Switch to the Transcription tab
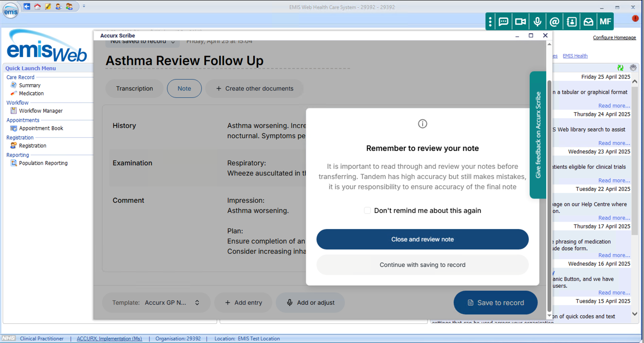The image size is (644, 343). [x=134, y=88]
